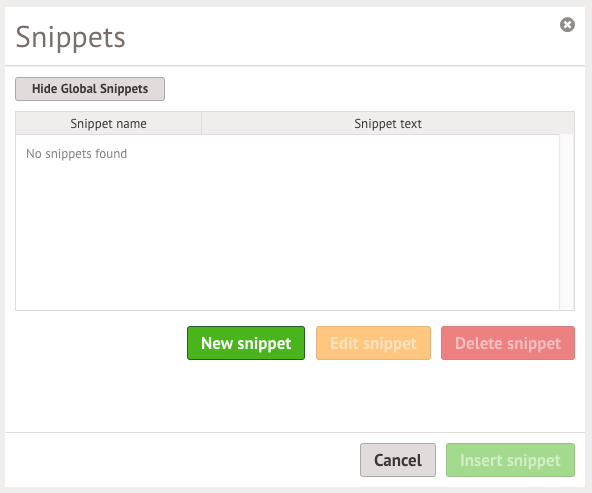
Task: Create a snippet with the New snippet button
Action: [246, 343]
